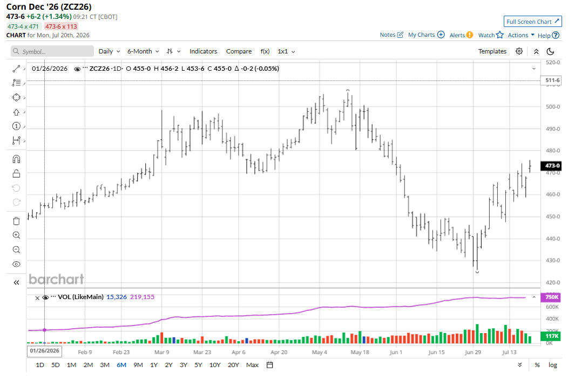Image resolution: width=588 pixels, height=386 pixels.
Task: Select the 5D time range
Action: [56, 365]
